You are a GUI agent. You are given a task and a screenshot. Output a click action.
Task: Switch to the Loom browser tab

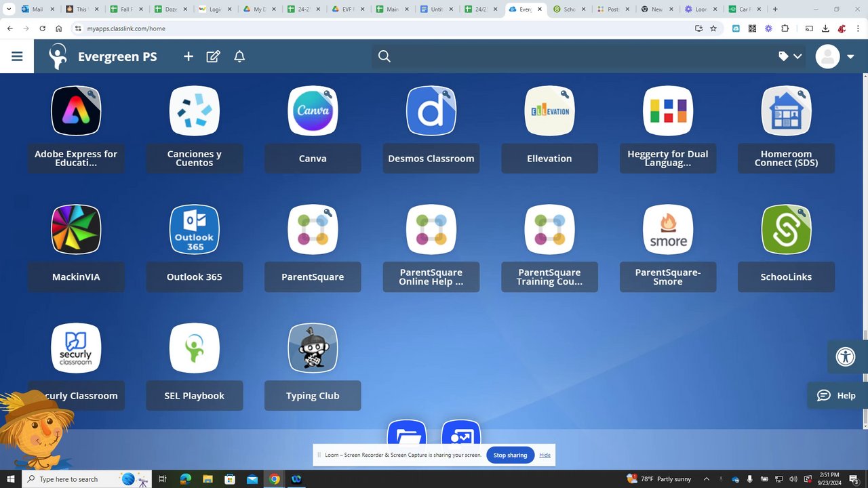(x=701, y=9)
